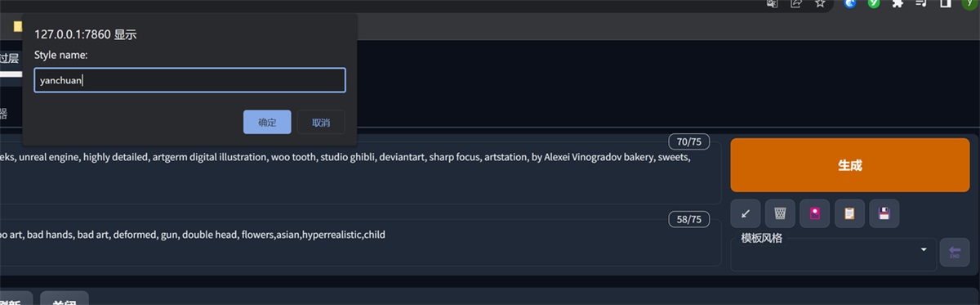The image size is (980, 305).
Task: Open the browser side panel icon
Action: (945, 4)
